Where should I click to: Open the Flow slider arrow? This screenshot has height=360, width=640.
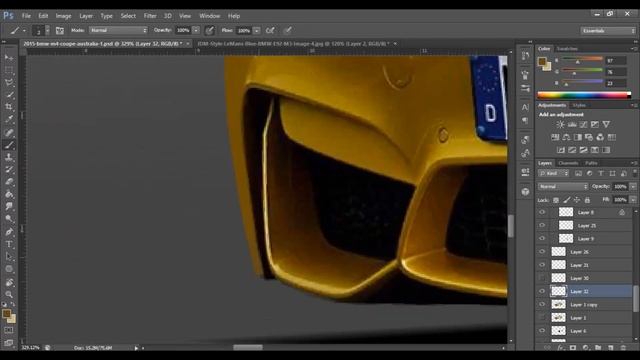pyautogui.click(x=257, y=31)
